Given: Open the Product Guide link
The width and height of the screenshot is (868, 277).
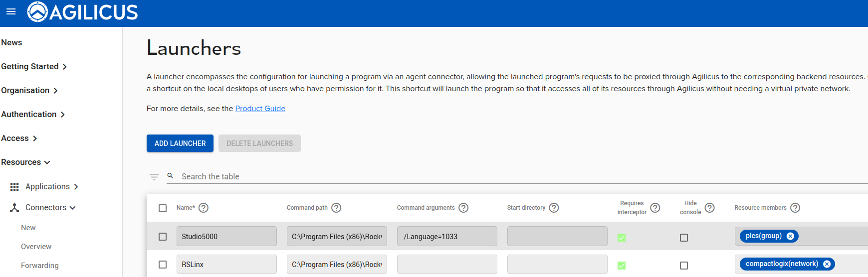Looking at the screenshot, I should click(x=260, y=109).
